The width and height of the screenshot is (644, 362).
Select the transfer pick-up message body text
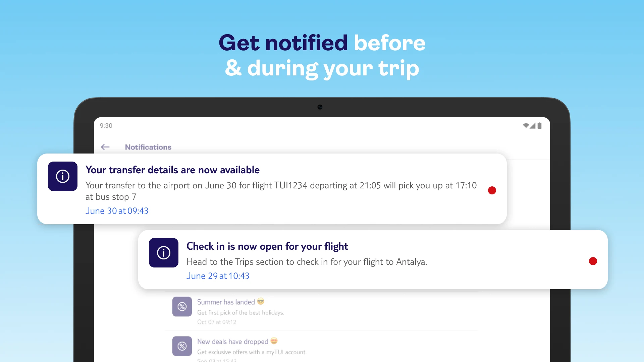click(281, 191)
